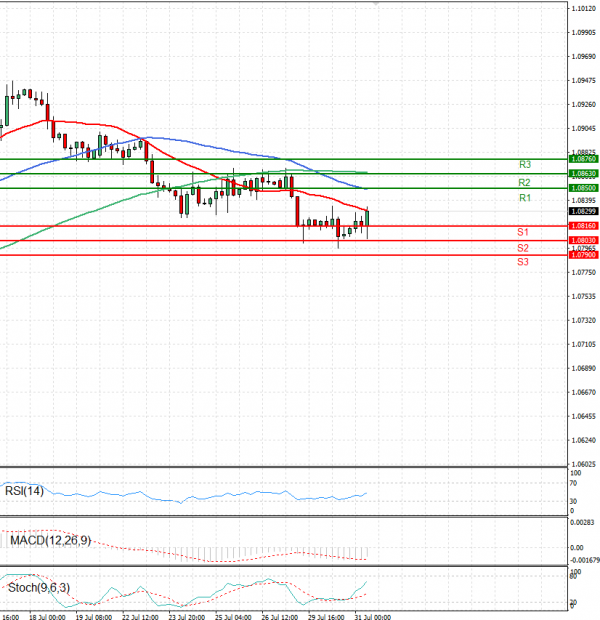Click the 1.10120 price axis value
600x620 pixels.
click(x=584, y=9)
